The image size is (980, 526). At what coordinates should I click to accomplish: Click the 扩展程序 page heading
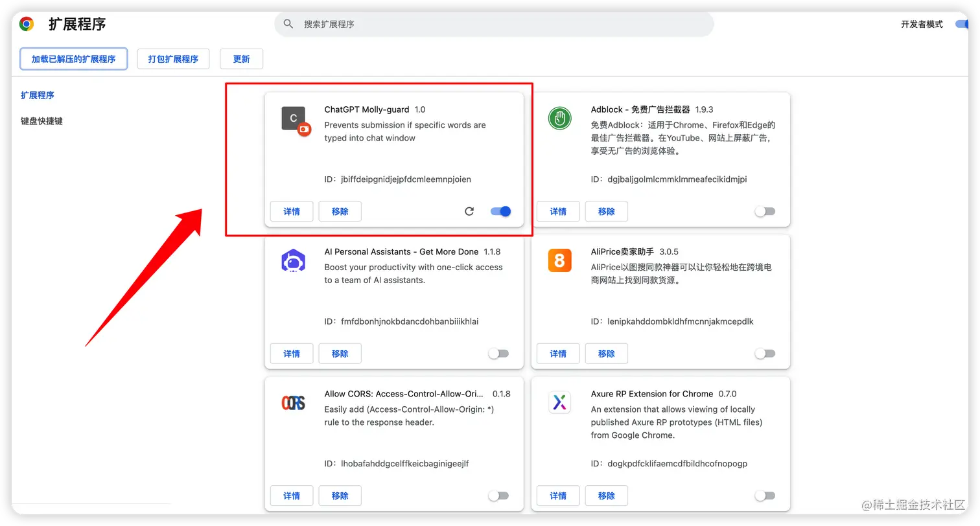tap(77, 25)
